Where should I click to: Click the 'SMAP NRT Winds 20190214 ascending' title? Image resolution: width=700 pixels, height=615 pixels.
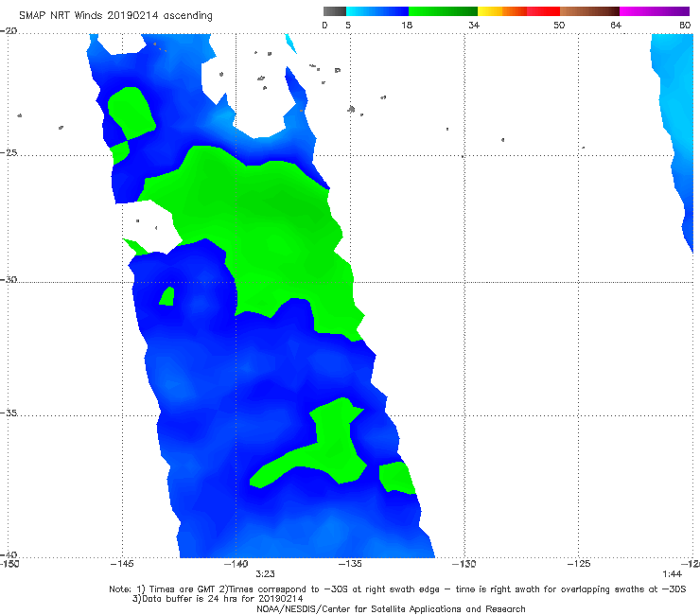(115, 16)
